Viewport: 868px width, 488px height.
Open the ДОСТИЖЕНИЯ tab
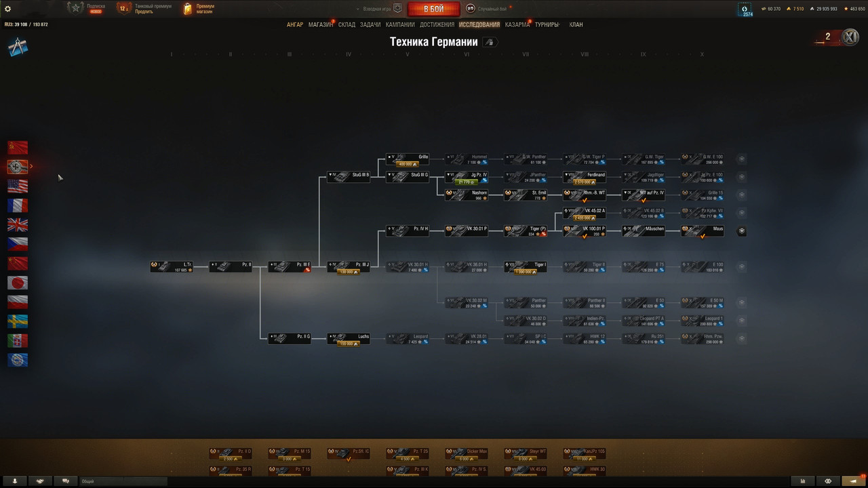pos(437,25)
